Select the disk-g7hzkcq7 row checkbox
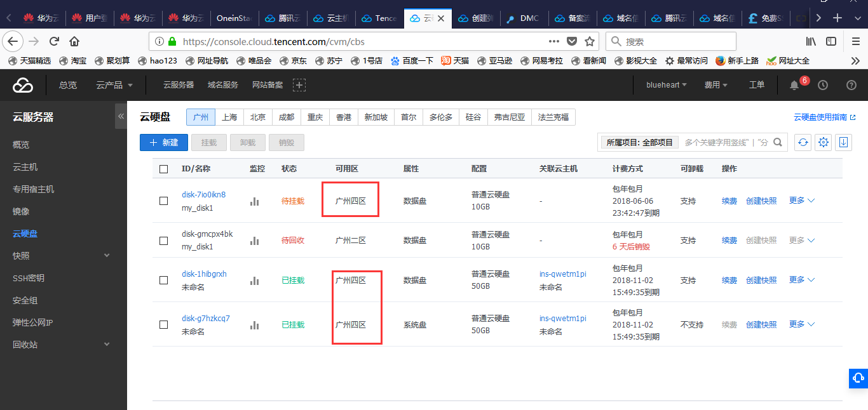Viewport: 868px width, 410px height. [164, 324]
